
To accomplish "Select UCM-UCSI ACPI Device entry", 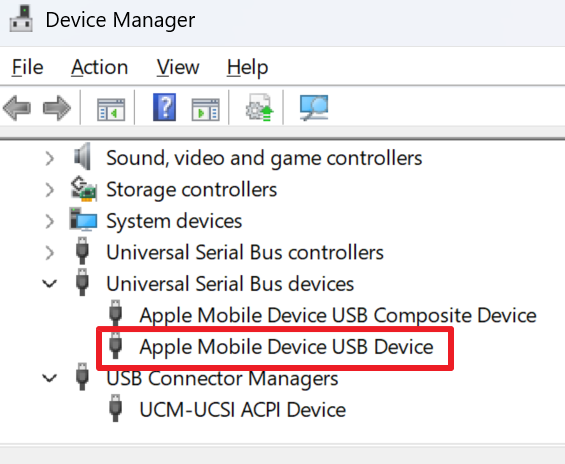I will coord(243,410).
